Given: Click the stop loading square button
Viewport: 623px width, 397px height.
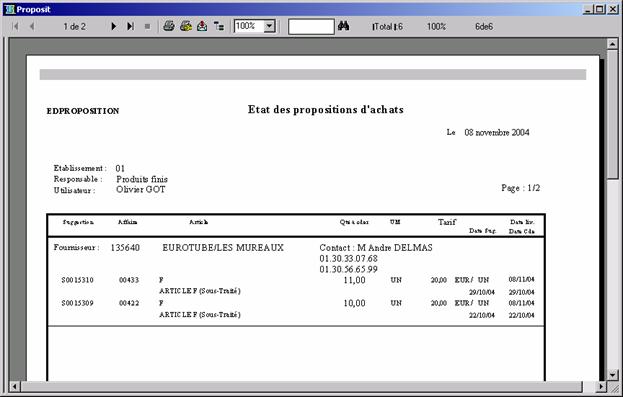Looking at the screenshot, I should tap(147, 27).
